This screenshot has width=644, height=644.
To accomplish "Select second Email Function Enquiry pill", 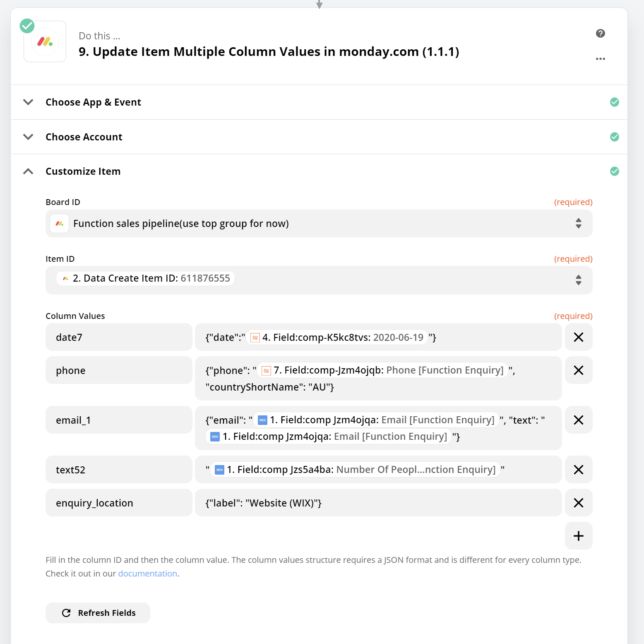I will (329, 437).
